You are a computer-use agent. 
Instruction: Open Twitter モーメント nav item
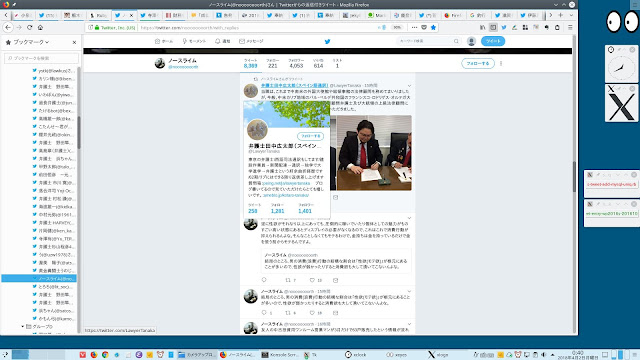click(x=194, y=41)
